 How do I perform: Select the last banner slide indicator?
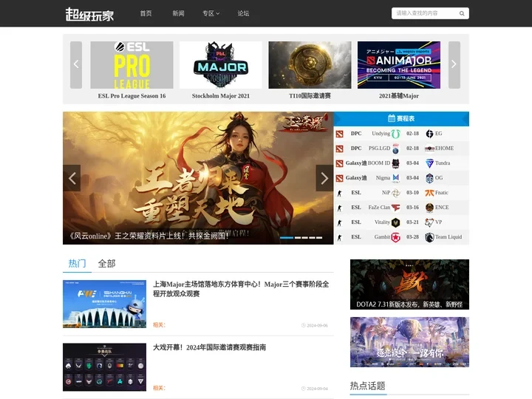pyautogui.click(x=319, y=237)
